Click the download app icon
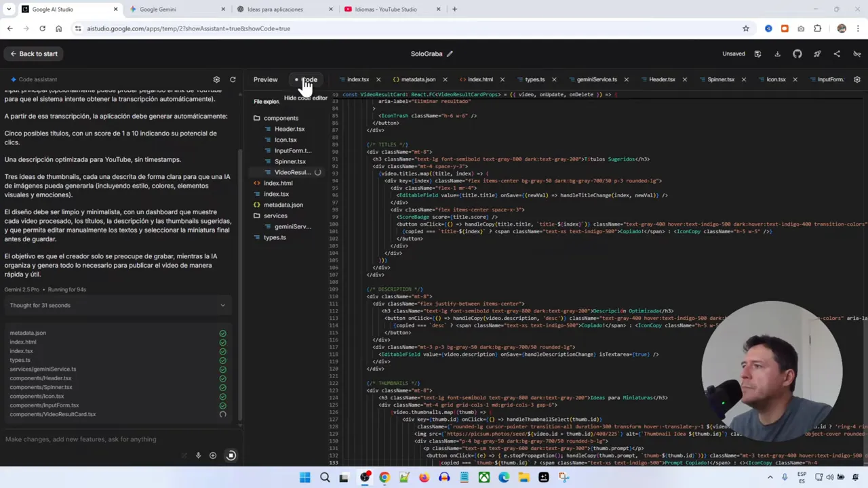 (778, 54)
